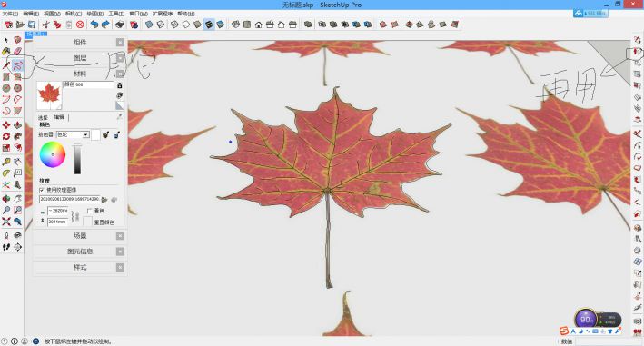Activate the Pan hand tool
Image resolution: width=644 pixels, height=346 pixels.
(17, 199)
